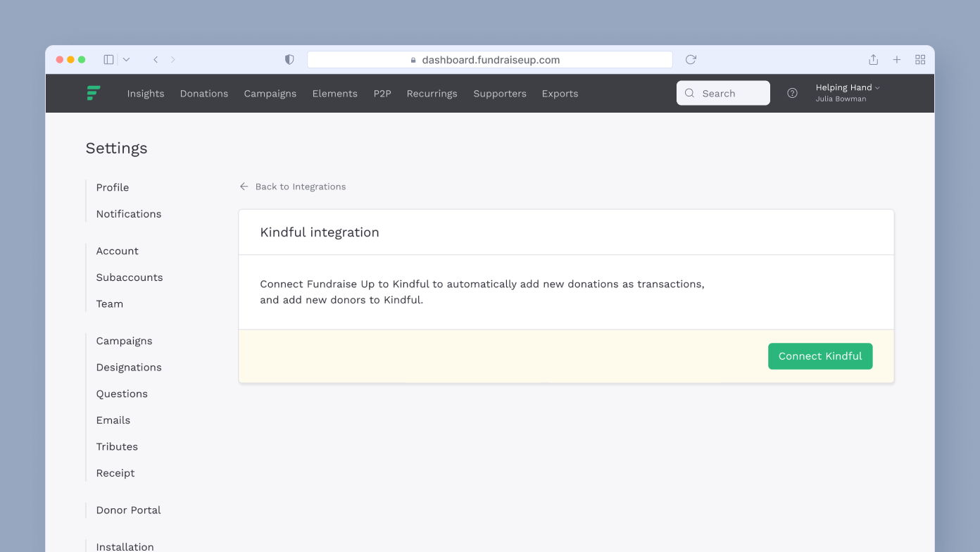Click the Fundraise Up logo icon
The image size is (980, 552).
click(x=94, y=93)
